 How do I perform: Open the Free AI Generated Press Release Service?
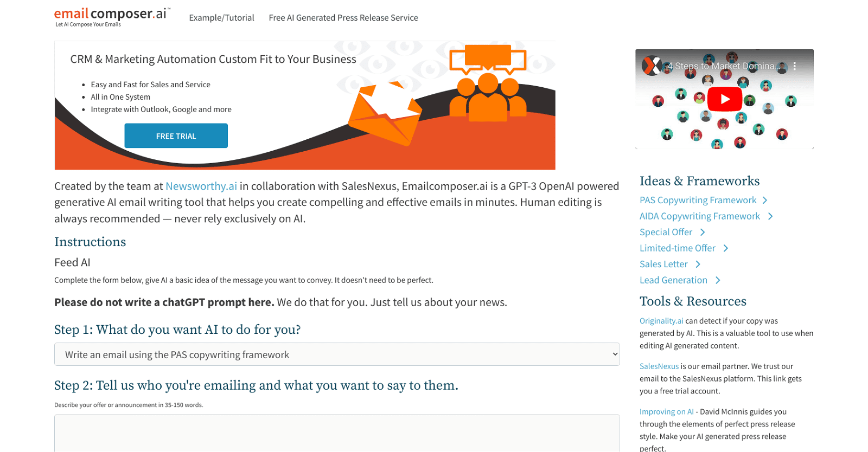344,17
